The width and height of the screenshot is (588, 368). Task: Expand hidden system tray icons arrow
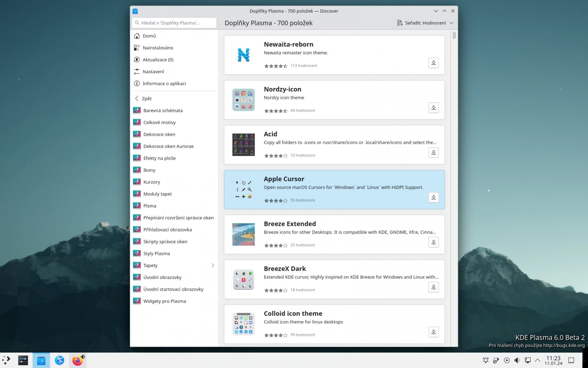point(538,360)
